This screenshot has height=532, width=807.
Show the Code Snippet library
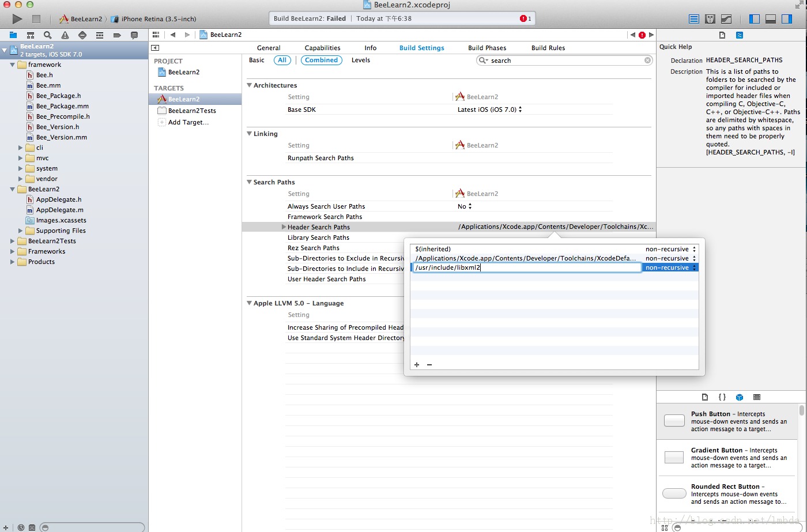point(722,397)
